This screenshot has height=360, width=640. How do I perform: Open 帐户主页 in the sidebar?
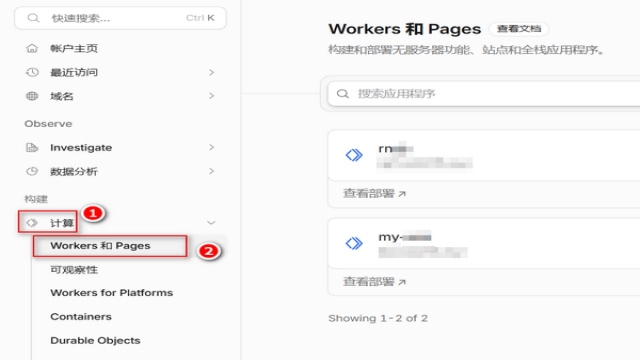(x=74, y=49)
